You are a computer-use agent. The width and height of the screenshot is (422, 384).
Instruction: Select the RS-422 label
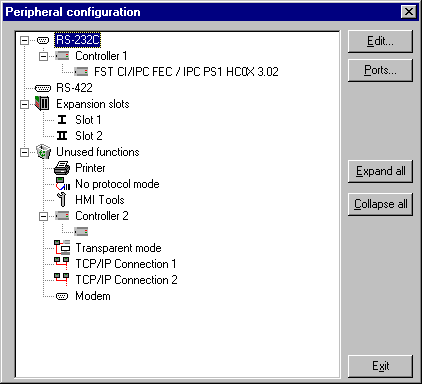pyautogui.click(x=74, y=88)
